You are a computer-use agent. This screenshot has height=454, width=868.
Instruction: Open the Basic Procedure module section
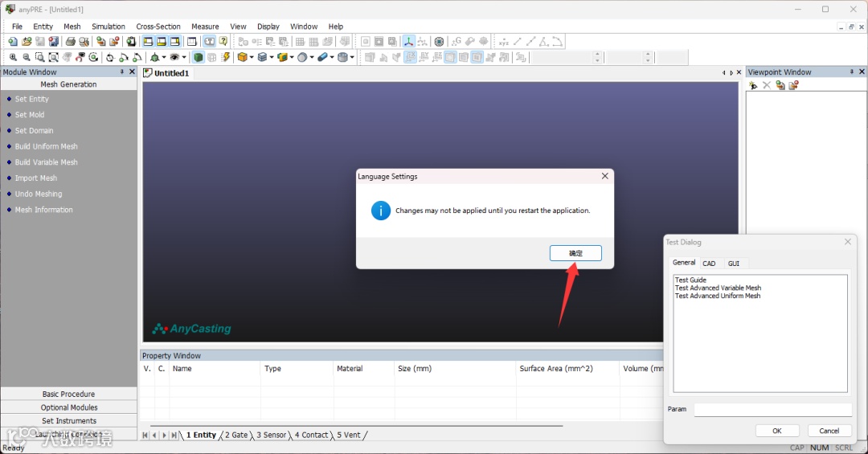68,394
